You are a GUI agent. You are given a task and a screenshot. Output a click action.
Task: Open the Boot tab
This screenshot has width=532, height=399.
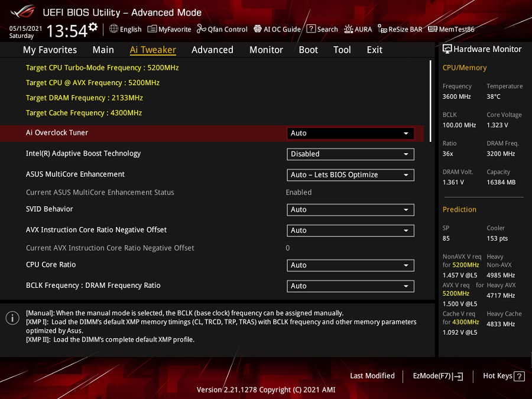point(308,50)
